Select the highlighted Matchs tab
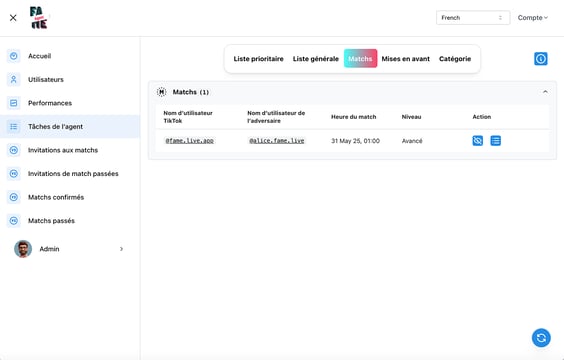The height and width of the screenshot is (360, 564). pos(360,58)
